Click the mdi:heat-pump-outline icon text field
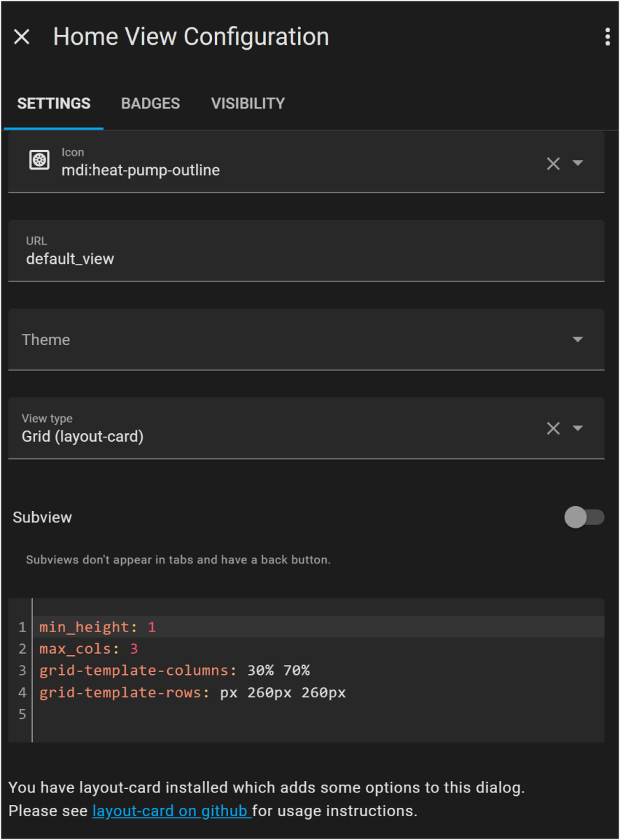 (280, 170)
